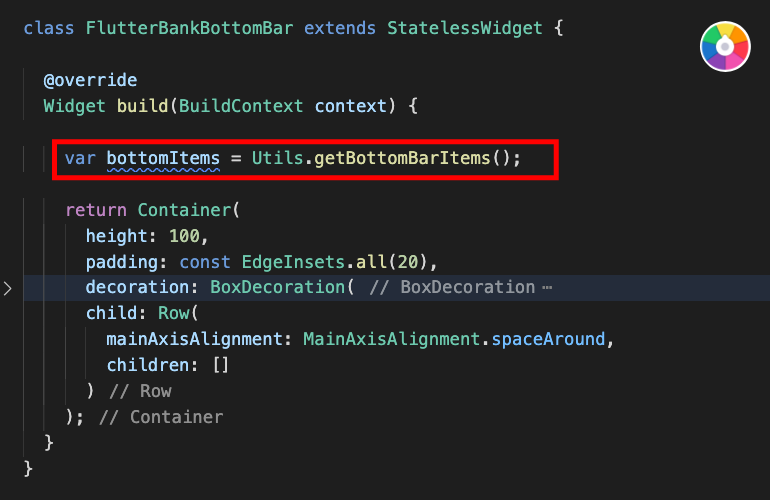Click the squiggly-underlined bottomItems variable

tap(163, 159)
